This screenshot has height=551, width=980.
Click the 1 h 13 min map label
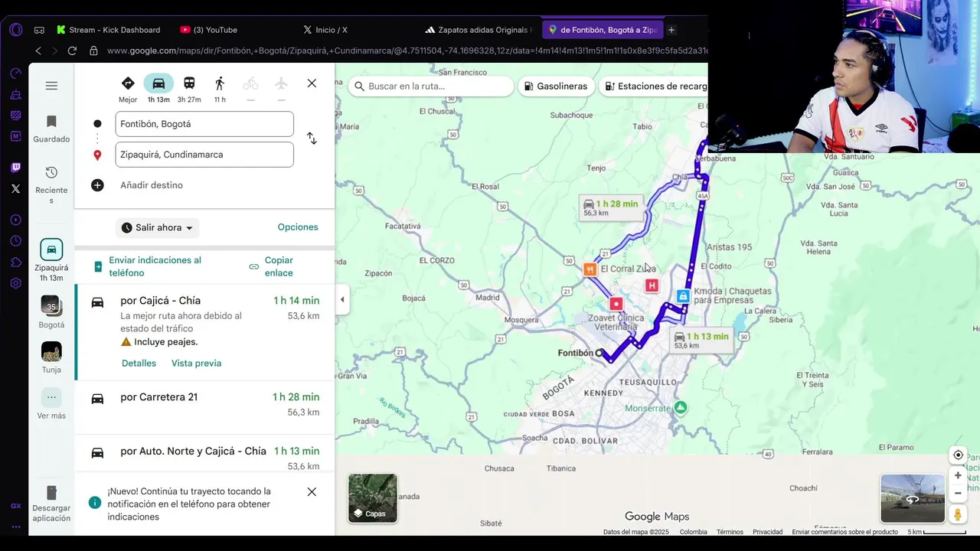pyautogui.click(x=701, y=340)
